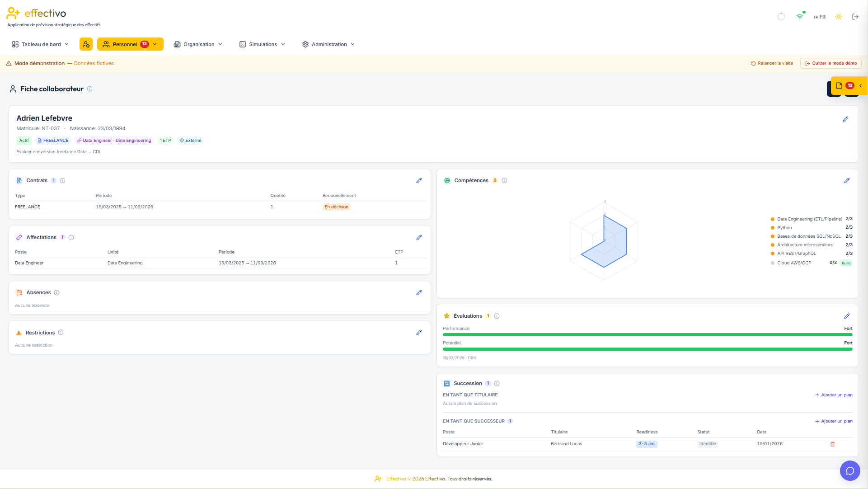Click the Python competence entry
This screenshot has height=489, width=868.
812,228
